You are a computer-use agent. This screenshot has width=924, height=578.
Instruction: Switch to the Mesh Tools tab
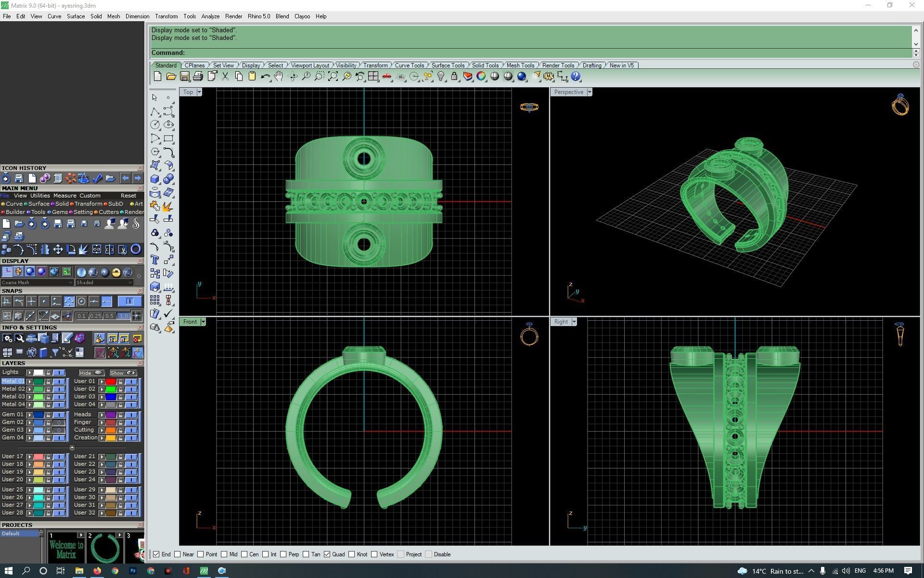click(x=520, y=66)
